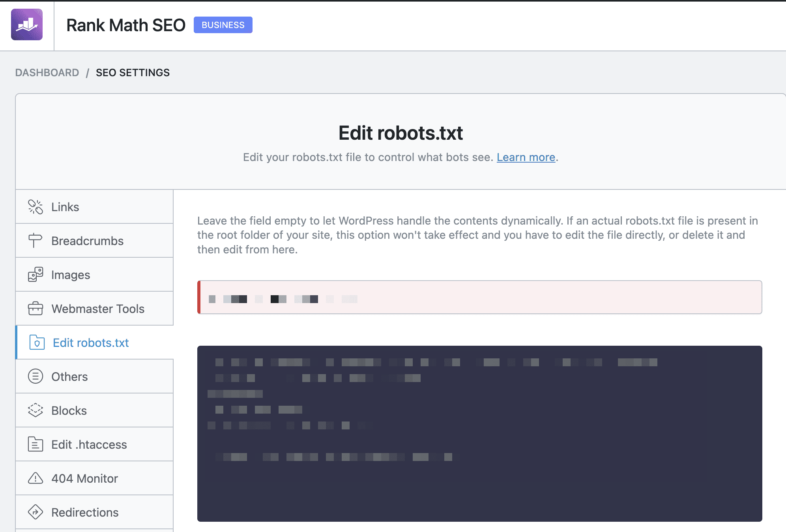786x532 pixels.
Task: Click the Blocks dashed-cube icon
Action: (x=35, y=410)
